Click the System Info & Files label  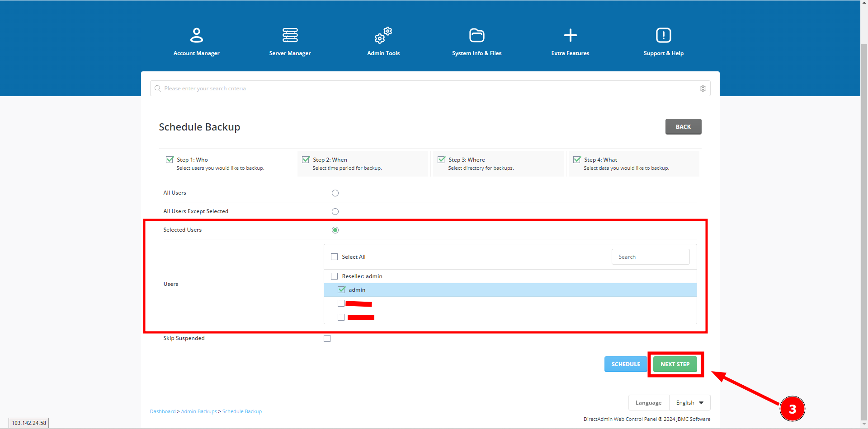pyautogui.click(x=476, y=53)
